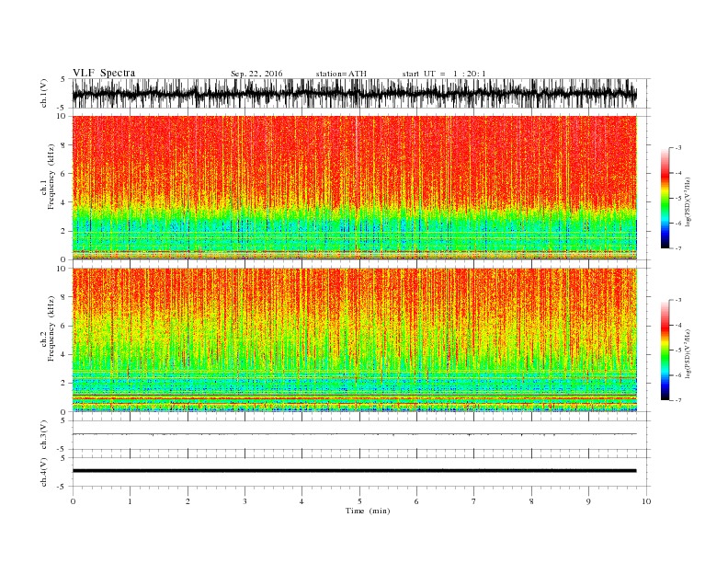
Task: Click the "8" kHz tick on ch.1 frequency axis
Action: click(64, 145)
